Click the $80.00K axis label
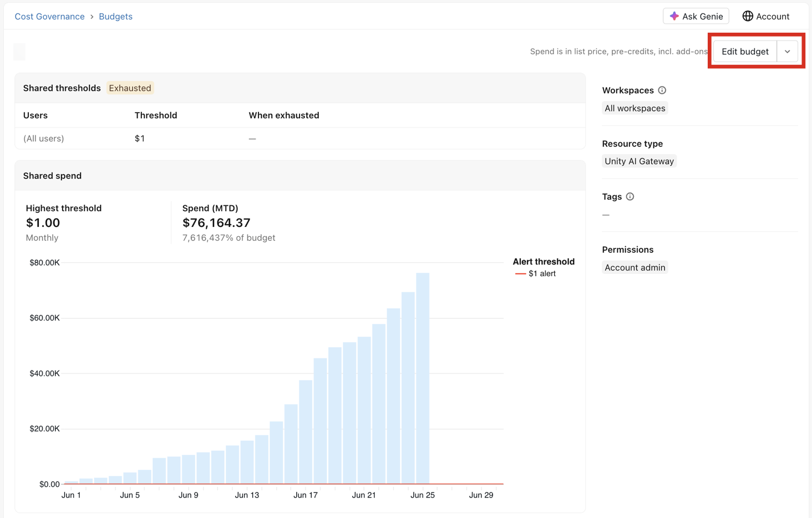This screenshot has width=812, height=518. [x=44, y=263]
